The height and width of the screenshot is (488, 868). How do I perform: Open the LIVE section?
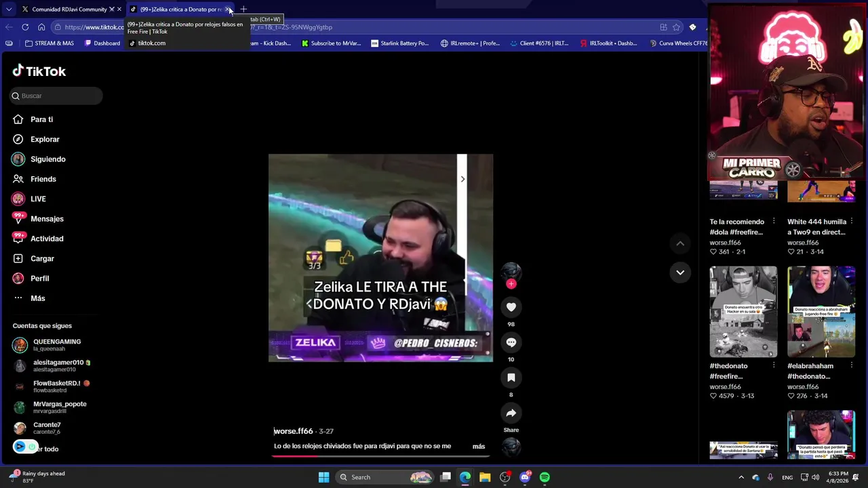tap(38, 199)
